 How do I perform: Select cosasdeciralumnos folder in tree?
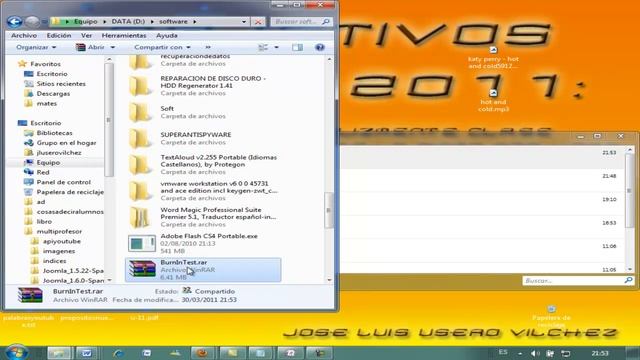point(70,211)
